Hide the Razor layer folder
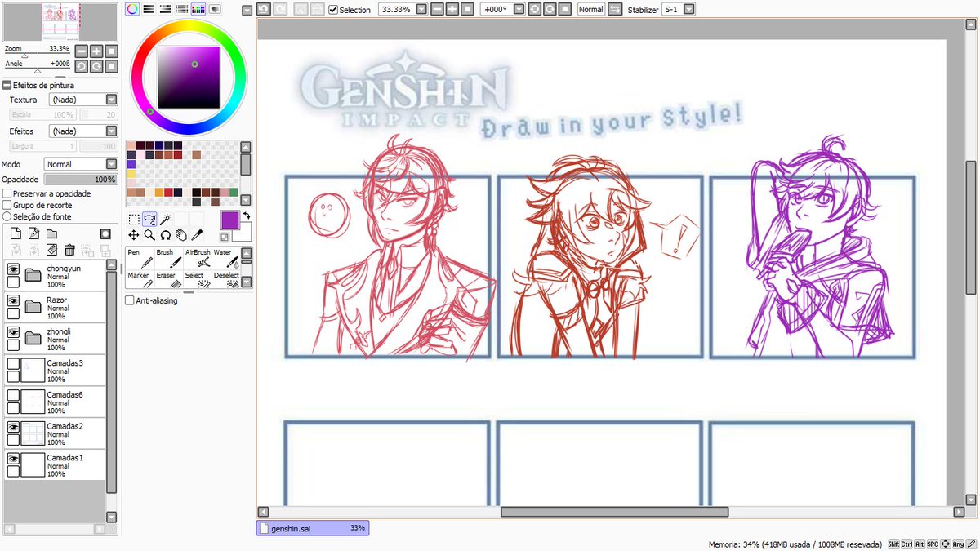This screenshot has height=551, width=980. [13, 301]
